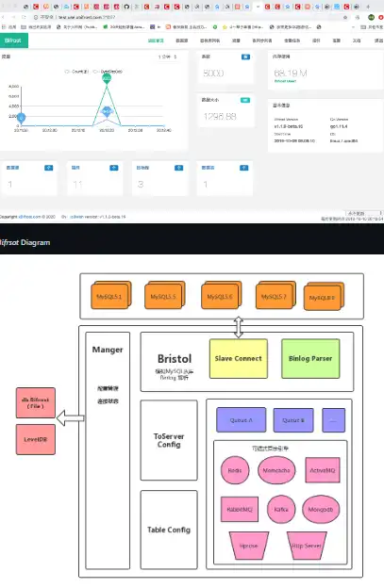Click the MySQL5.6 box in the diagram

point(221,295)
